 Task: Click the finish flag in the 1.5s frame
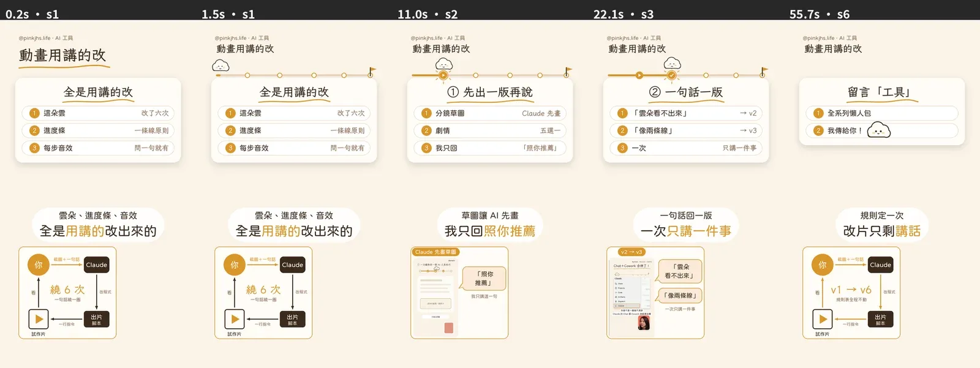tap(371, 72)
